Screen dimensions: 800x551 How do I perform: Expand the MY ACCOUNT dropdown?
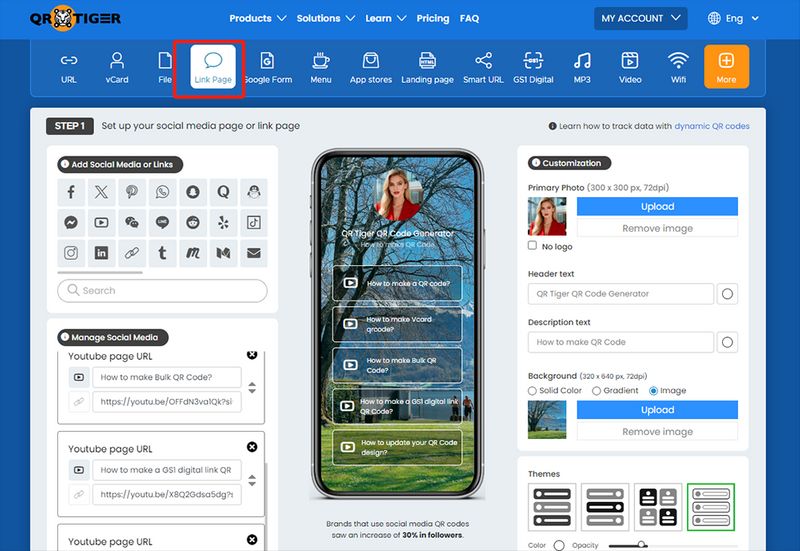pyautogui.click(x=641, y=18)
